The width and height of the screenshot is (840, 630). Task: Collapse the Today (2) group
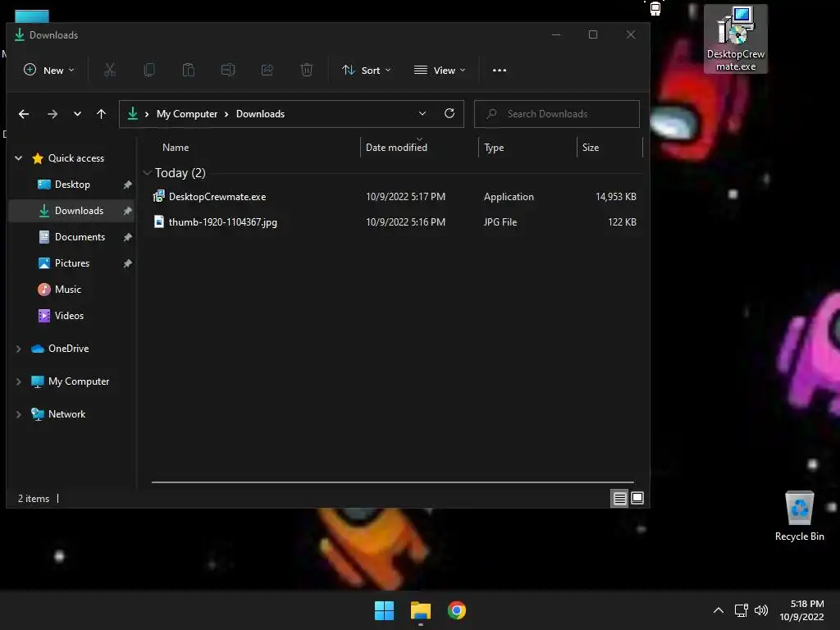pos(148,172)
